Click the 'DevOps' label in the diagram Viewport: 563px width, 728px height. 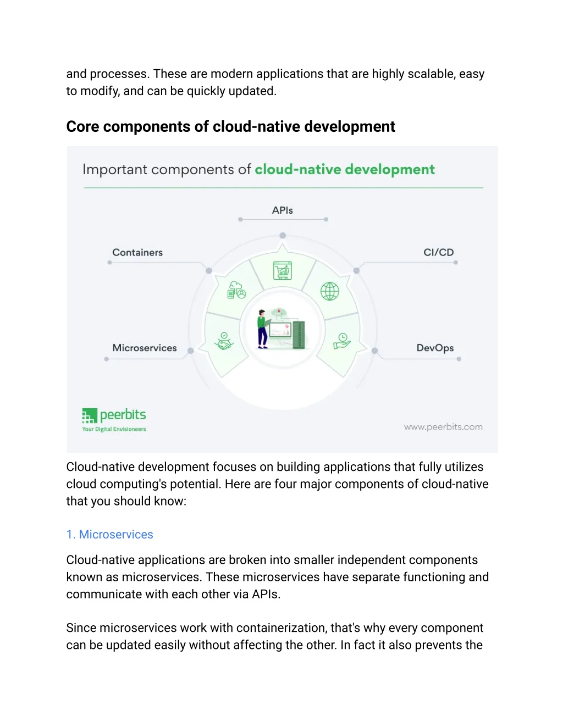coord(435,348)
